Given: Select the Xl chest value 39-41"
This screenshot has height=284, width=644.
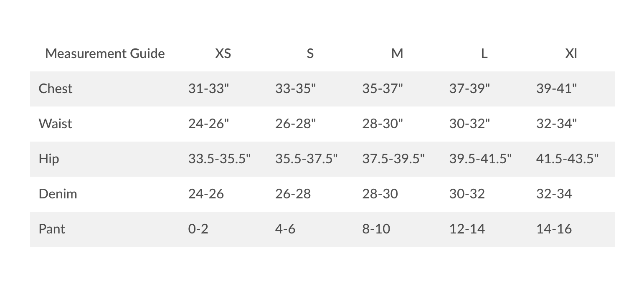Looking at the screenshot, I should point(556,89).
